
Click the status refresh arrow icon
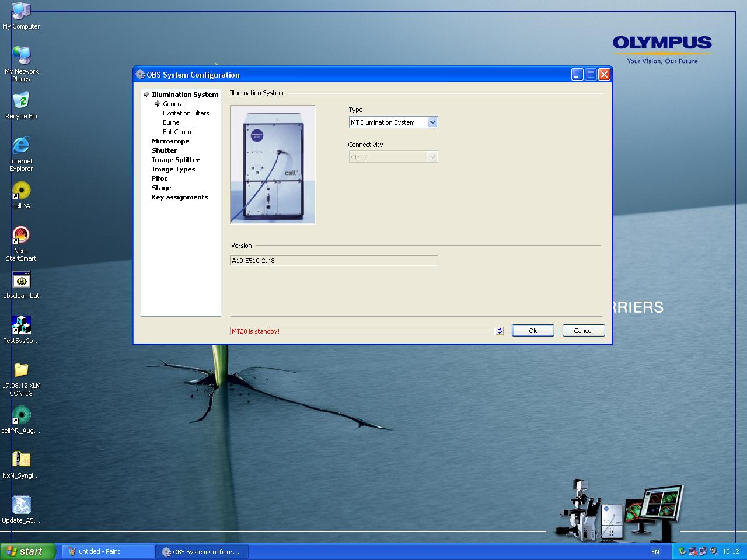click(500, 331)
